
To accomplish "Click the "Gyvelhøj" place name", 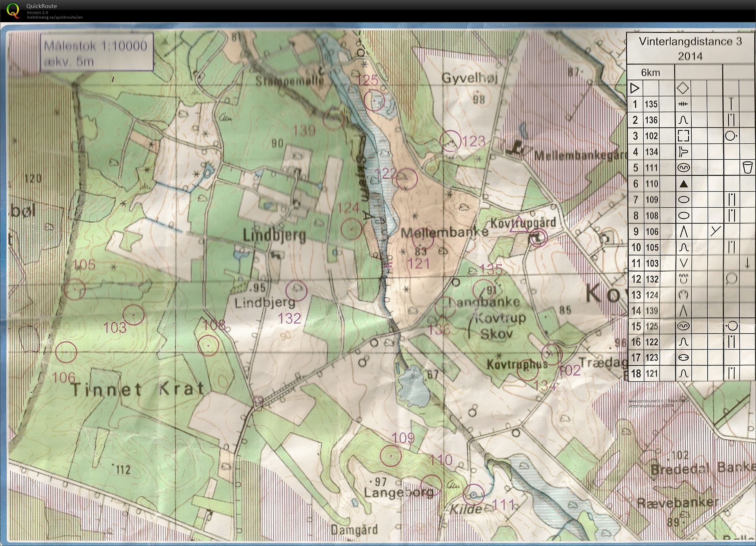I will (470, 78).
